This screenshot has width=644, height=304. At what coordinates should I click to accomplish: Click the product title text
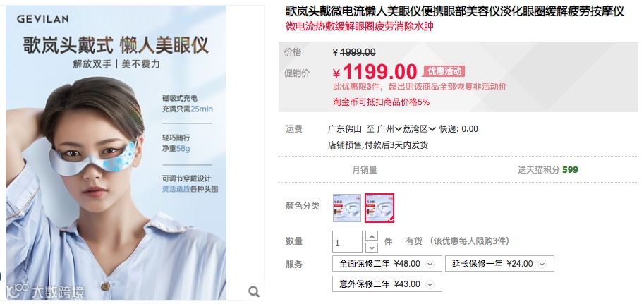point(455,11)
